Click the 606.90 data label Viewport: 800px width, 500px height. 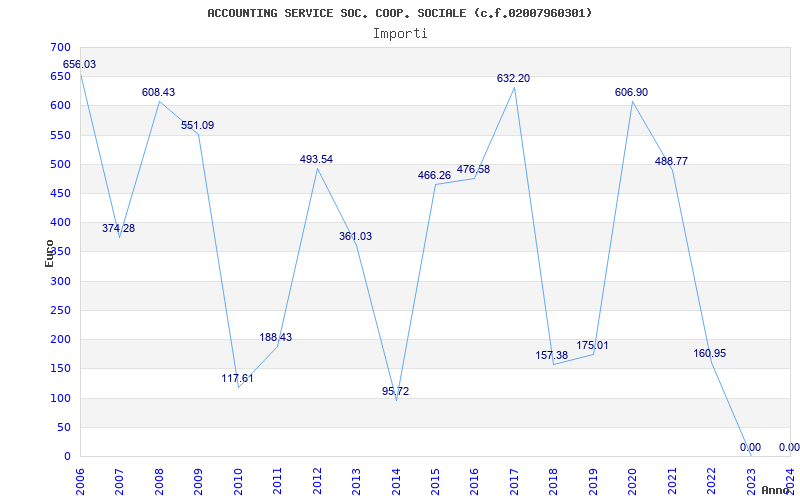coord(632,92)
